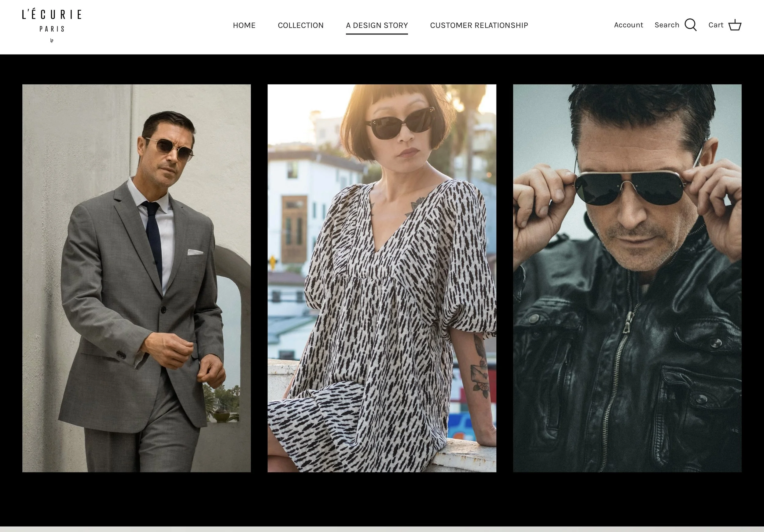Click the Search text label
The image size is (764, 532).
[x=667, y=25]
